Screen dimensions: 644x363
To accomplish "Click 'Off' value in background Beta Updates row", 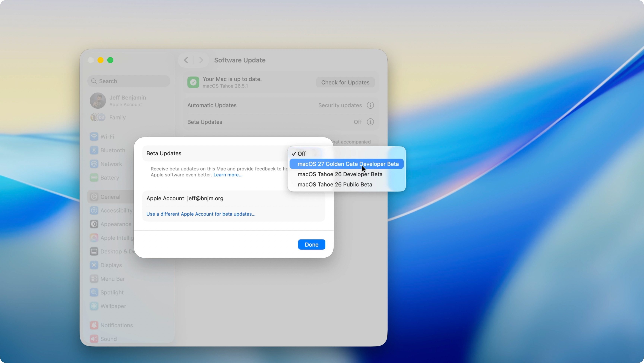I will [x=358, y=122].
